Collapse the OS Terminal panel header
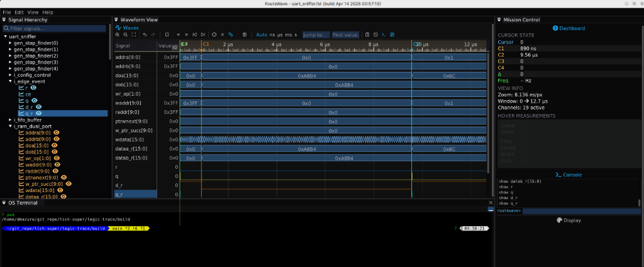 [x=4, y=203]
